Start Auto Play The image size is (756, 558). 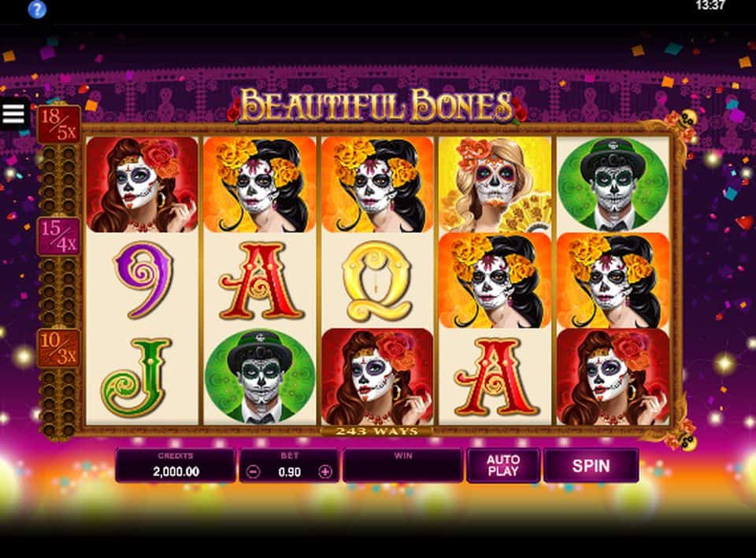pos(503,465)
